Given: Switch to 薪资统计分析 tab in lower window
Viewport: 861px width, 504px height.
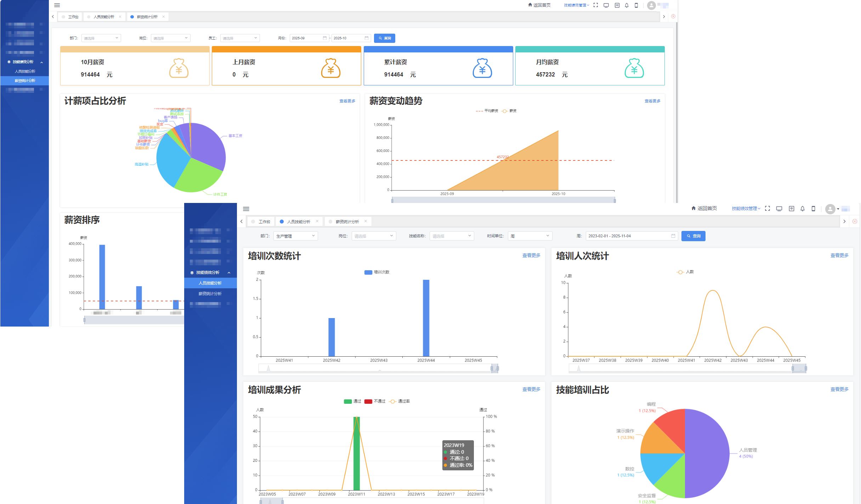Looking at the screenshot, I should (x=347, y=222).
